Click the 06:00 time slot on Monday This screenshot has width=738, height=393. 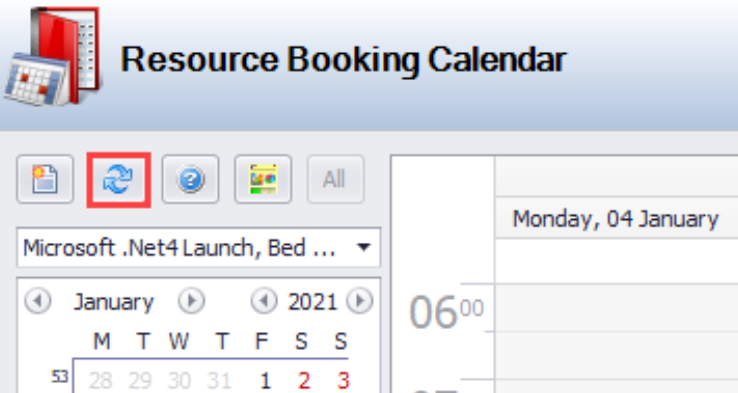tap(616, 307)
